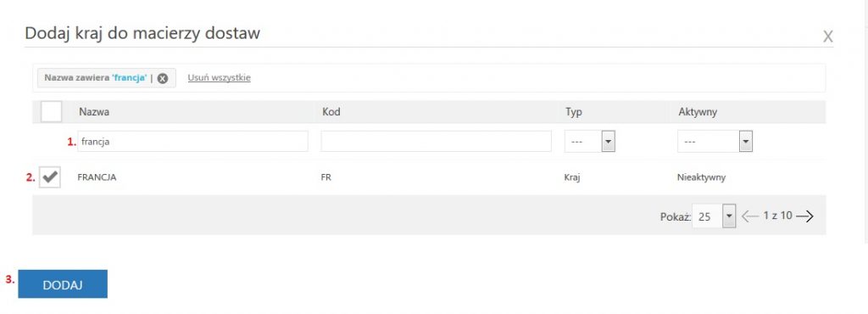868x314 pixels.
Task: Focus the Nazwa filter field containing 'francja'
Action: click(x=192, y=141)
